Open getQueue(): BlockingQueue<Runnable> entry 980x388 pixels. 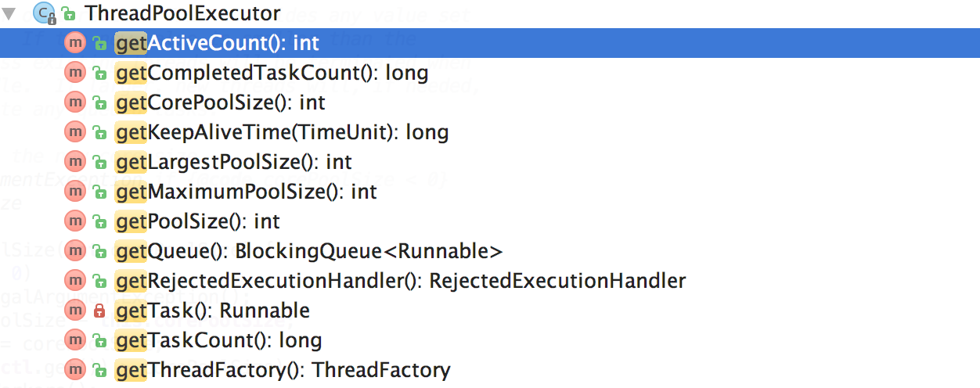pos(308,252)
